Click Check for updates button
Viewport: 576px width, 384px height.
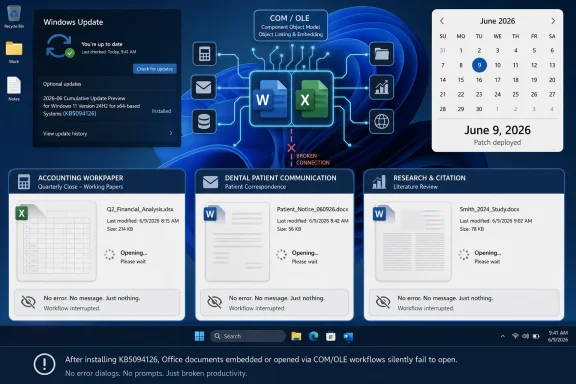155,69
